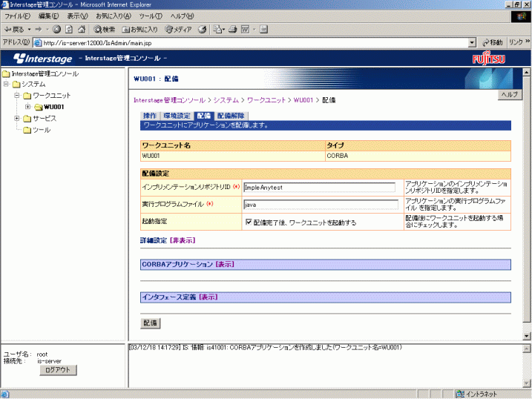Screen dimensions: 532x399
Task: Click the Stop loading icon
Action: pos(56,30)
